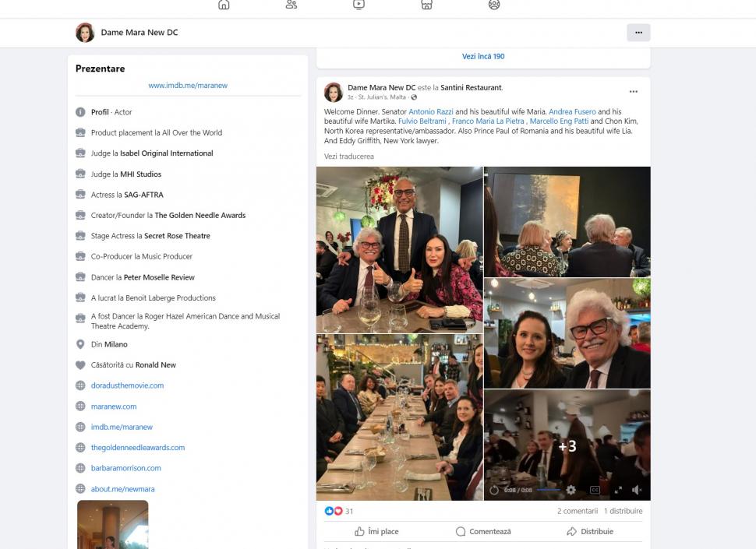This screenshot has width=756, height=549.
Task: Open profile header three-dot options button
Action: pos(638,33)
